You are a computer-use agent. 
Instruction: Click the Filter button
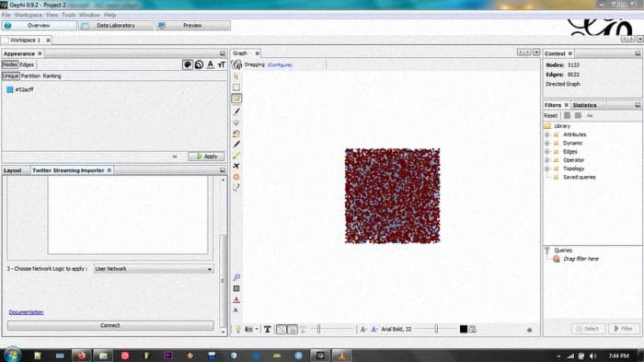coord(624,329)
